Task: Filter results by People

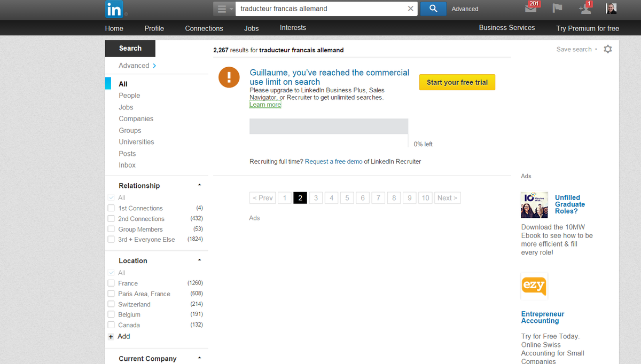Action: coord(129,96)
